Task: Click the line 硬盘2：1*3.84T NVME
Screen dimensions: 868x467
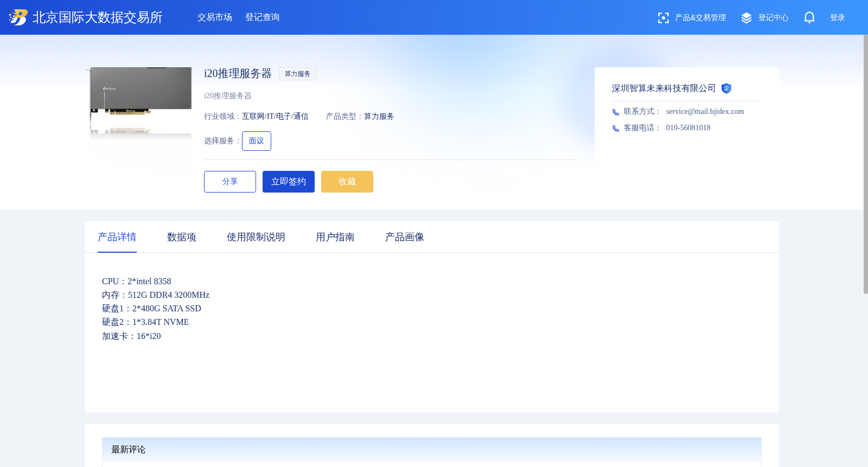Action: click(145, 322)
